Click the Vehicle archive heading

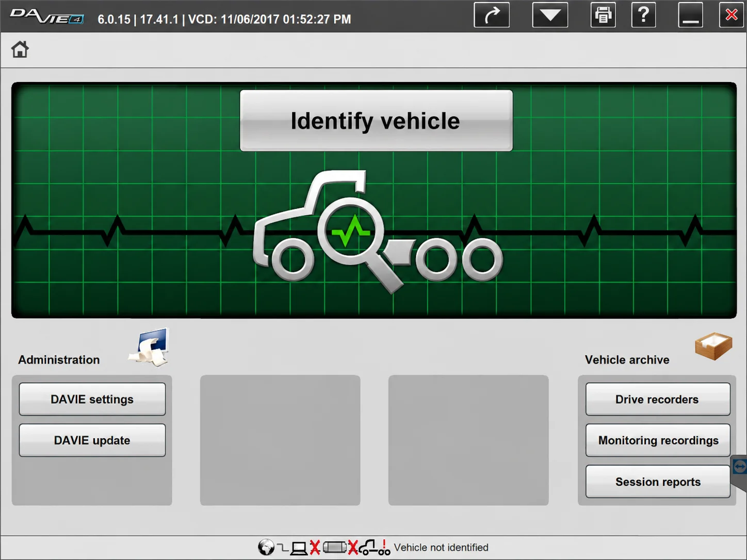click(x=627, y=360)
